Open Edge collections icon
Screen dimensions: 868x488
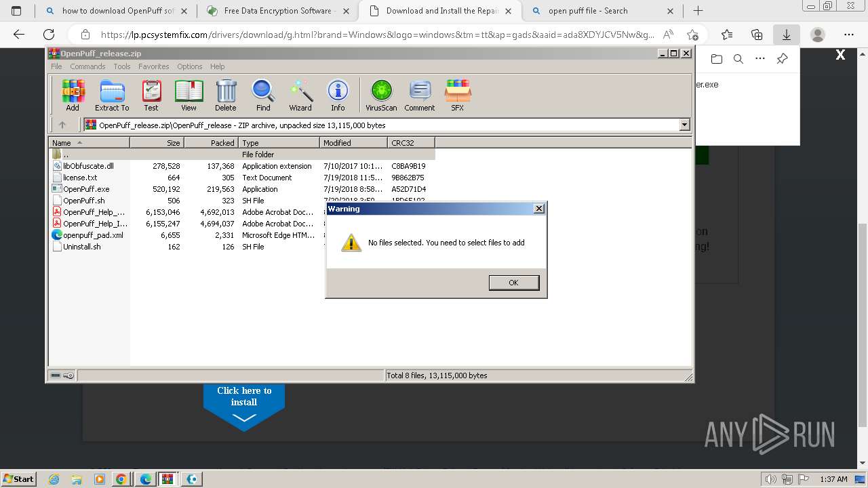tap(757, 35)
